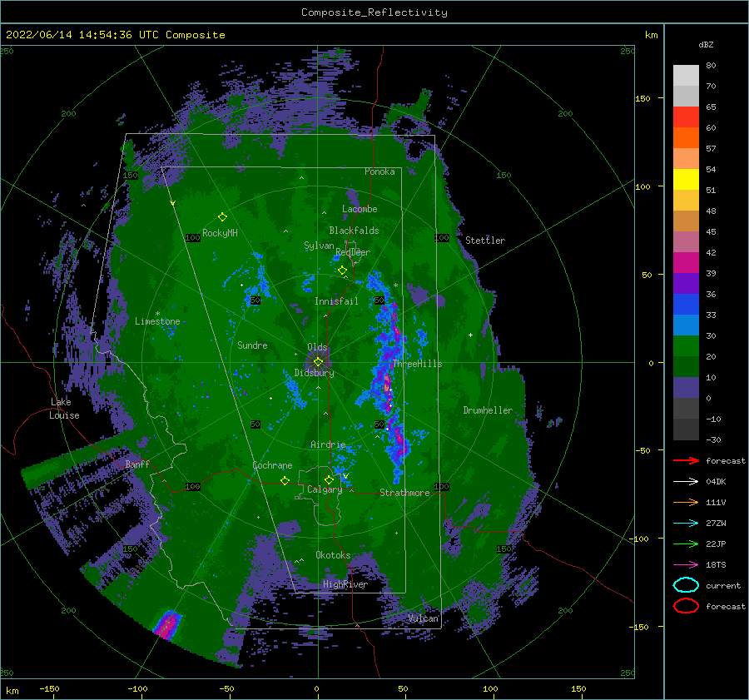Click the magenta storm cell at bottom-left radar edge

[167, 625]
